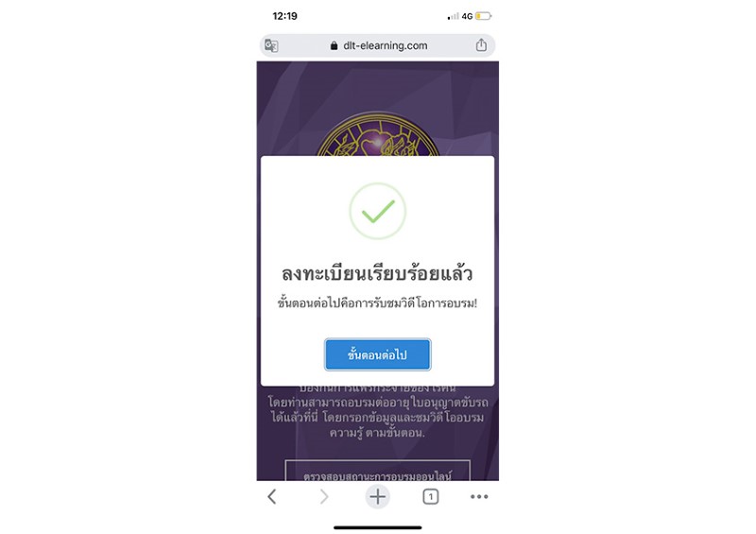Tap the Google Translate icon in address bar

[271, 45]
